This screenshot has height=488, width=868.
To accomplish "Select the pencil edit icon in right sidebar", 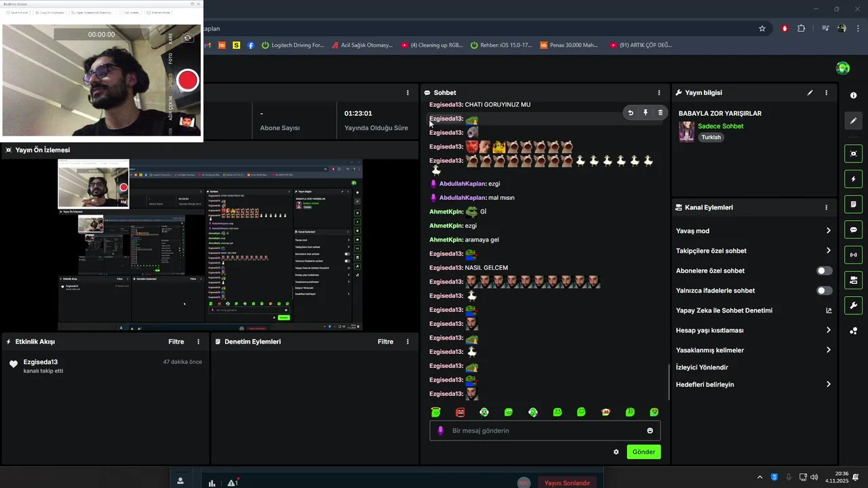I will pos(854,121).
